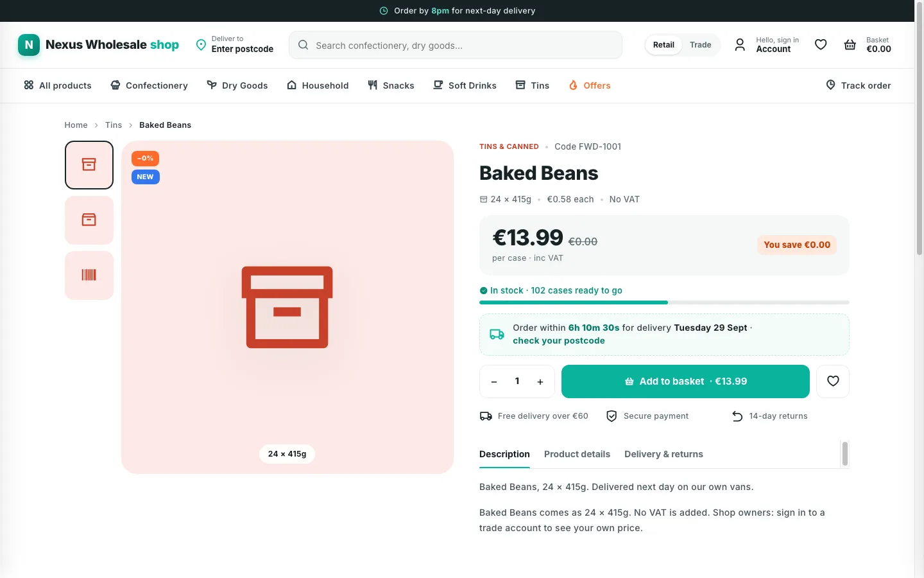This screenshot has width=924, height=578.
Task: Open the Snacks category
Action: point(391,85)
